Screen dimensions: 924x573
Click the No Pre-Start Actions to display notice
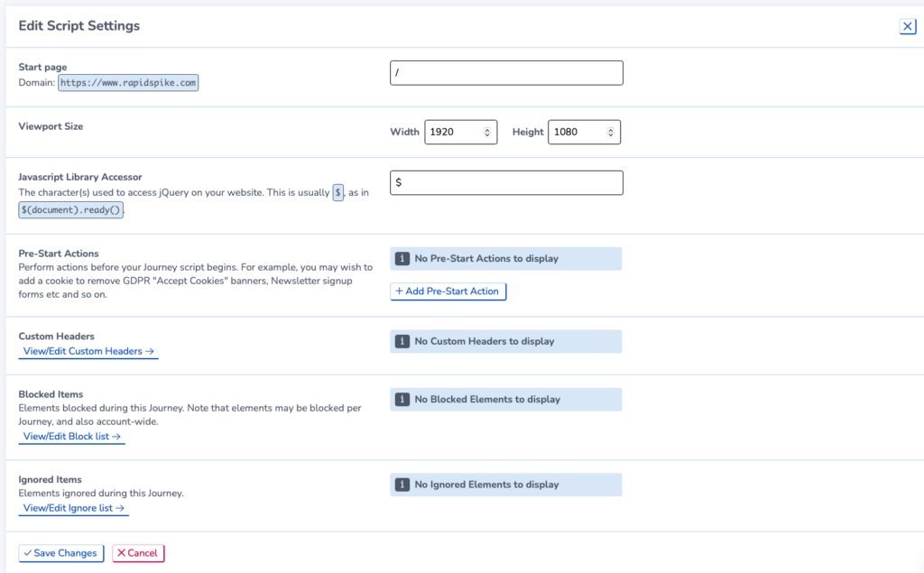[505, 259]
